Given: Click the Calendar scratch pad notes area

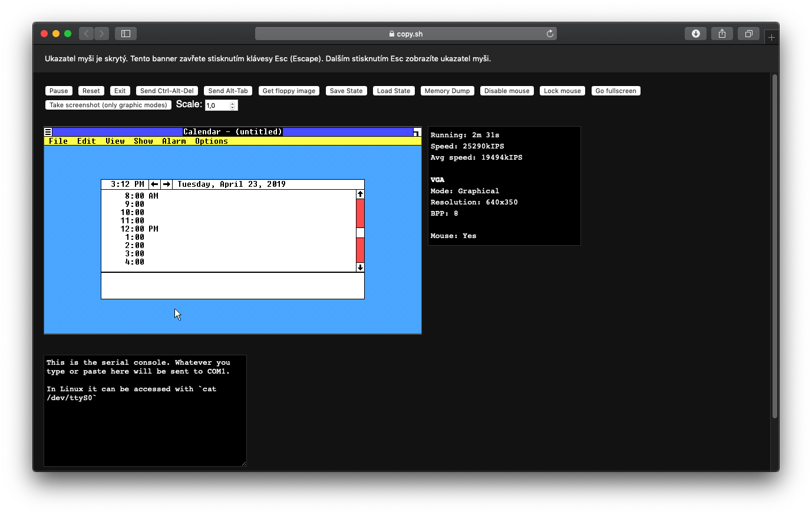Looking at the screenshot, I should click(x=233, y=286).
